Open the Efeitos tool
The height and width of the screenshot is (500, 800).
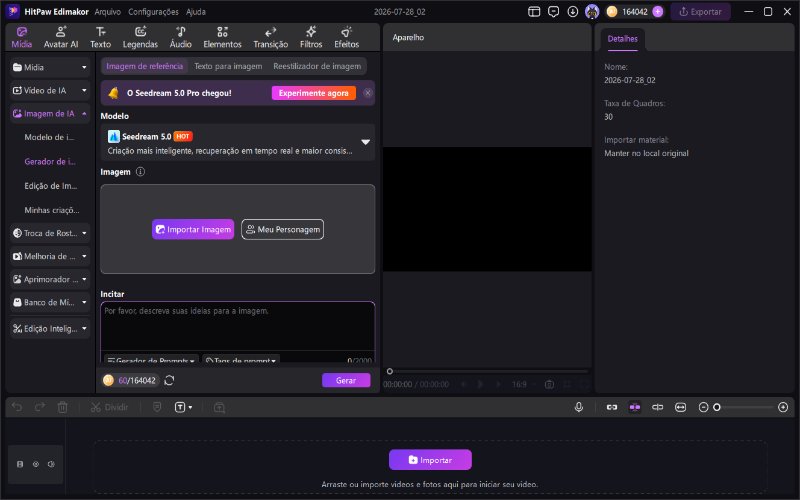point(346,37)
